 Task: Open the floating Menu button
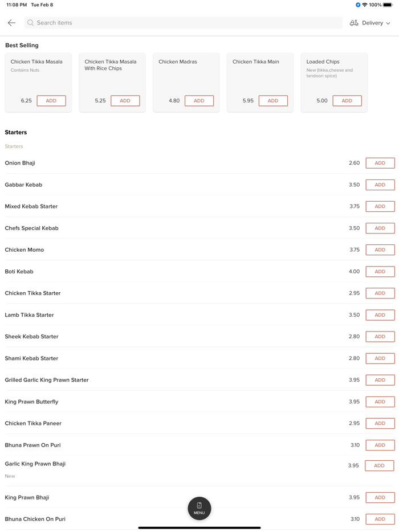[x=199, y=508]
